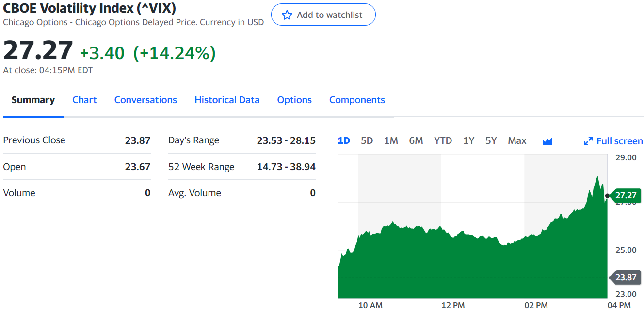
Task: Click the 52 Week Range label
Action: click(201, 167)
